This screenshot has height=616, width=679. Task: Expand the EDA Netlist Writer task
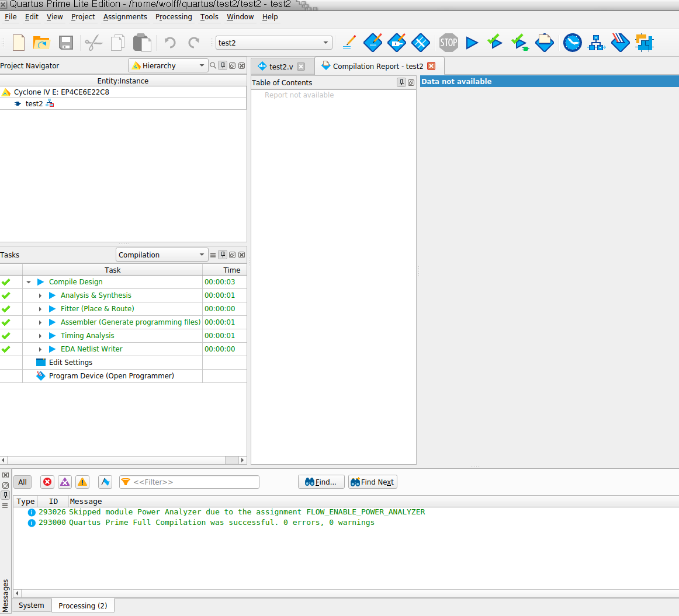point(40,349)
